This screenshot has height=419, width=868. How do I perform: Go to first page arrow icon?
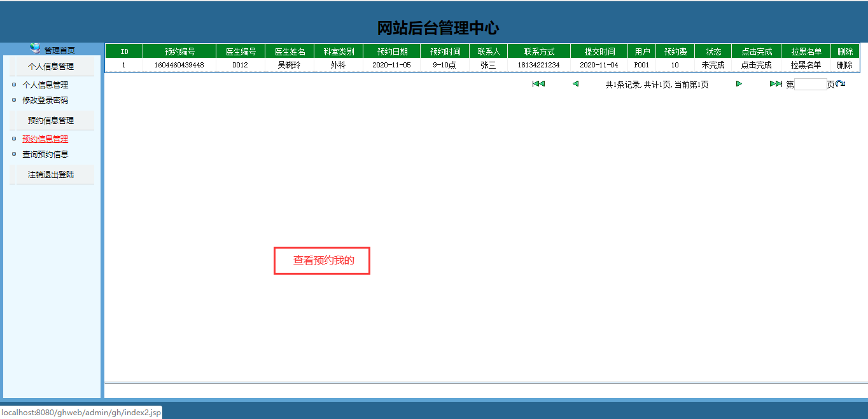tap(538, 84)
